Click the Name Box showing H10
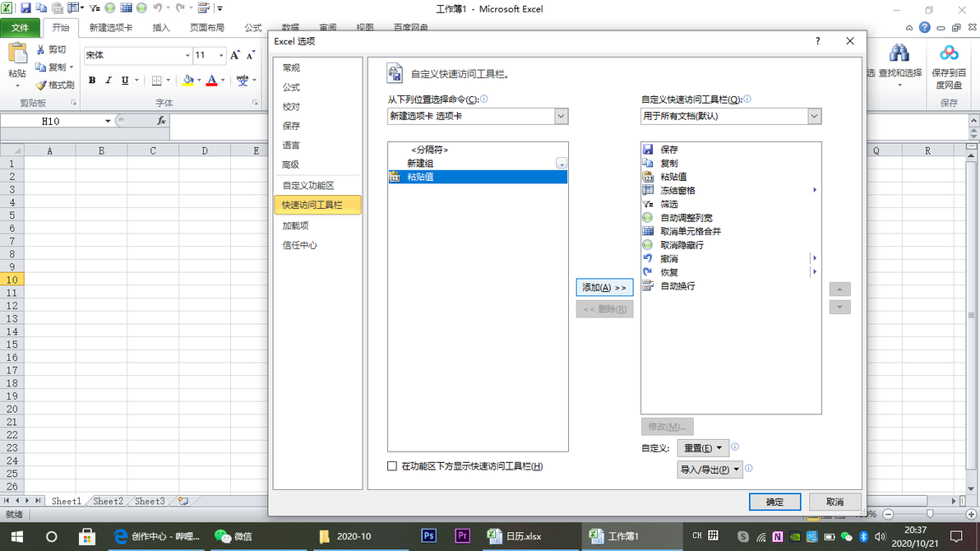This screenshot has width=980, height=551. (x=51, y=122)
